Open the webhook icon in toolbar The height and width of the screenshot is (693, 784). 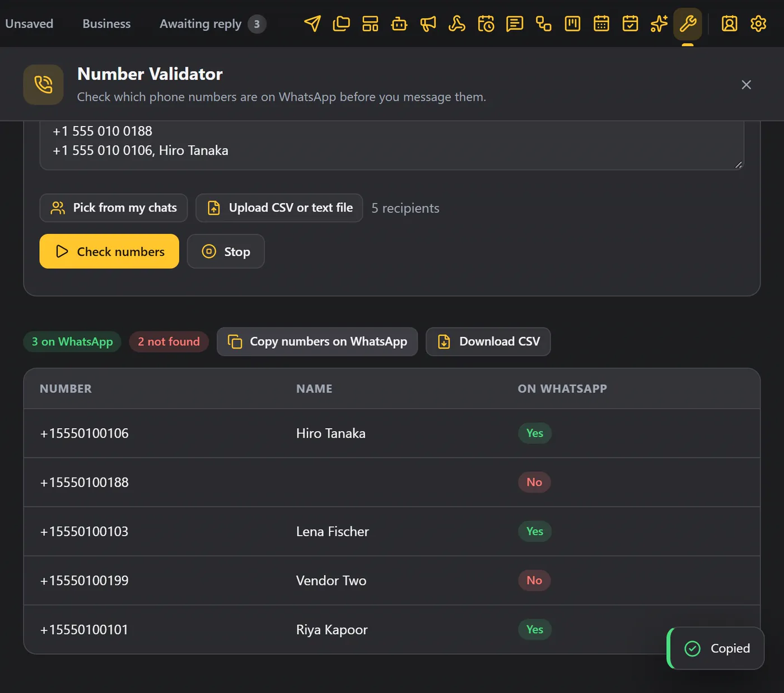(457, 24)
